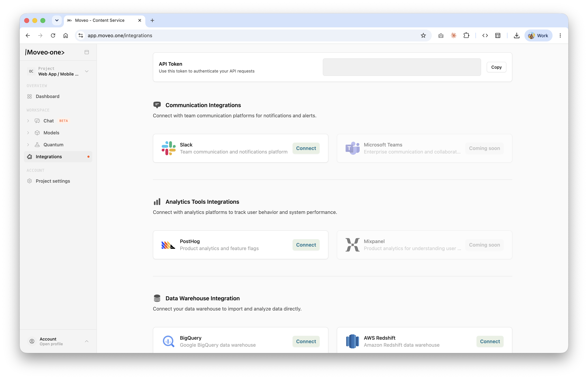Open the Project selector dropdown
The width and height of the screenshot is (588, 379).
58,71
